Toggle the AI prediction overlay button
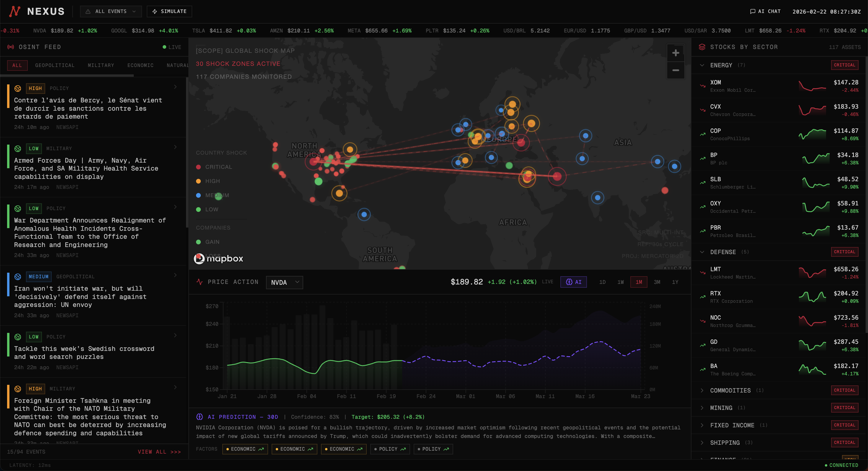 [573, 282]
